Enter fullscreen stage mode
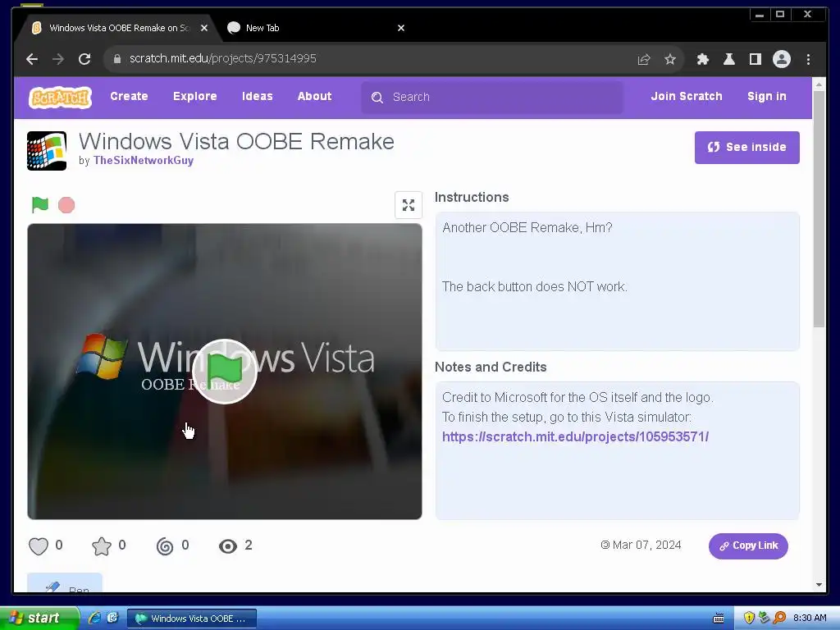 (409, 205)
